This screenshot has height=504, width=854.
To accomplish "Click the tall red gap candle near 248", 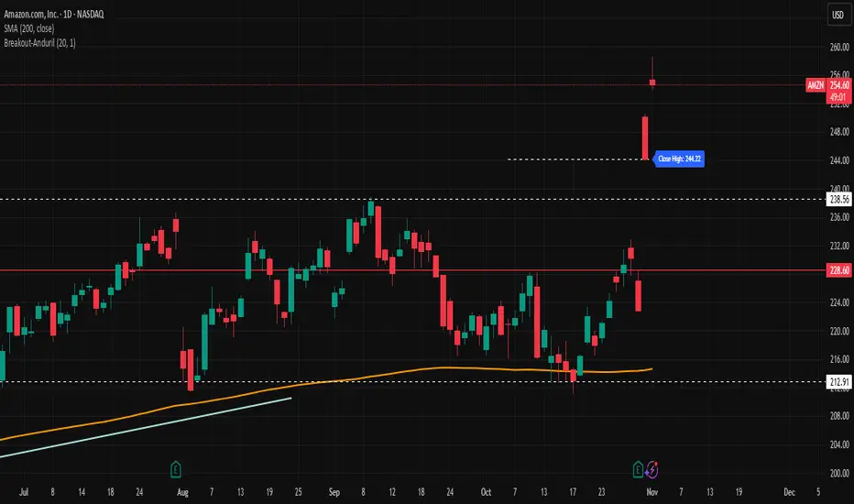I will click(645, 137).
